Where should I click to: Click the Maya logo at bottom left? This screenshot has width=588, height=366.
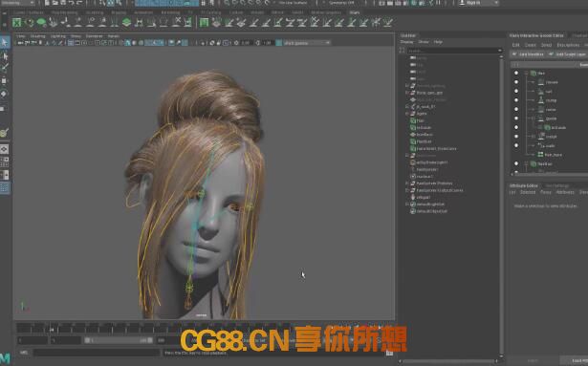tap(5, 358)
